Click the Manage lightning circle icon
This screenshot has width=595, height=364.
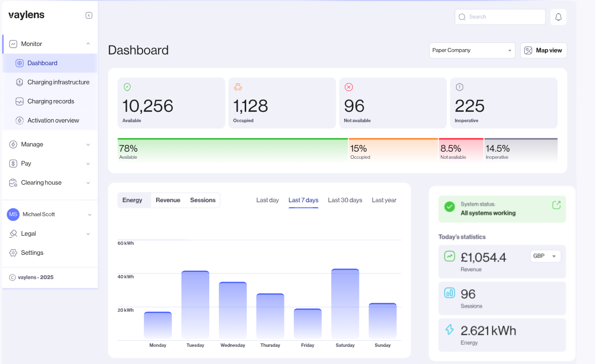13,144
